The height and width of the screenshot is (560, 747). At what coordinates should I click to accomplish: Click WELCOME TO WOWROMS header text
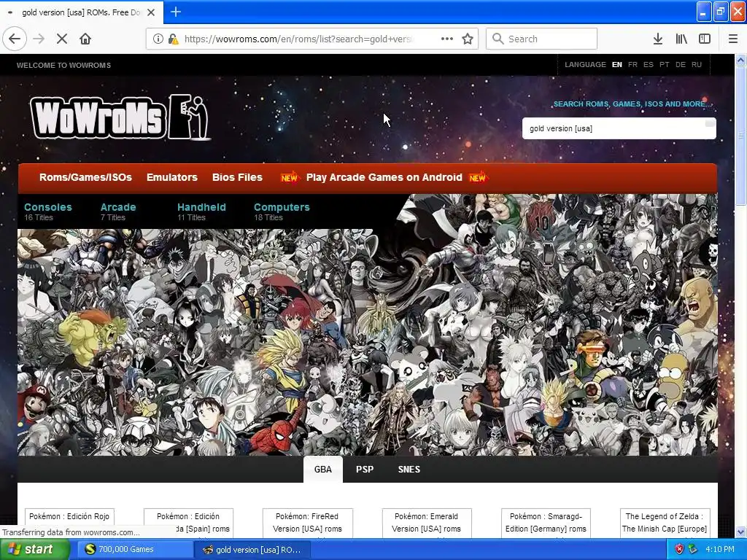(x=64, y=65)
